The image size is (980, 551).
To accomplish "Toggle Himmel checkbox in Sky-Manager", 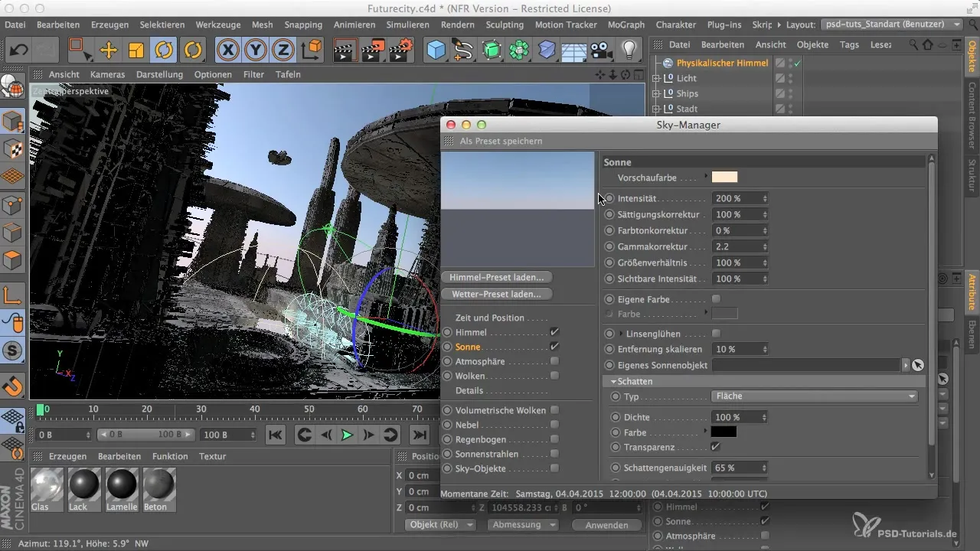I will [x=554, y=332].
